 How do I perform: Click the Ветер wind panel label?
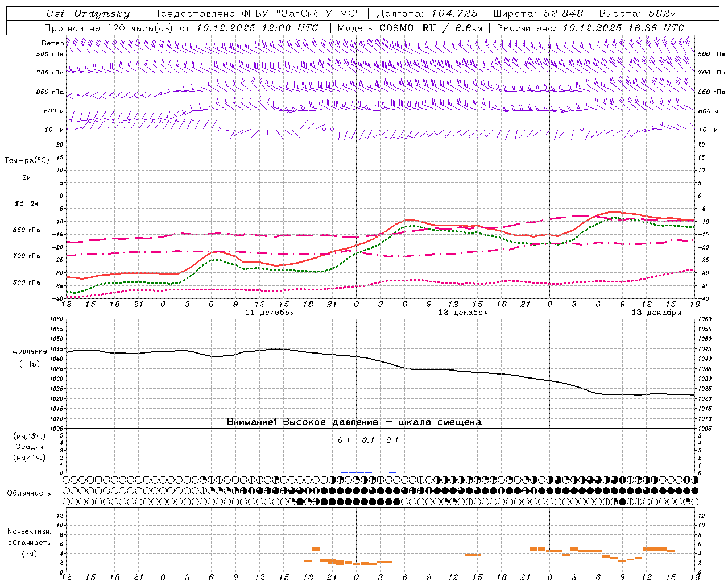click(52, 43)
